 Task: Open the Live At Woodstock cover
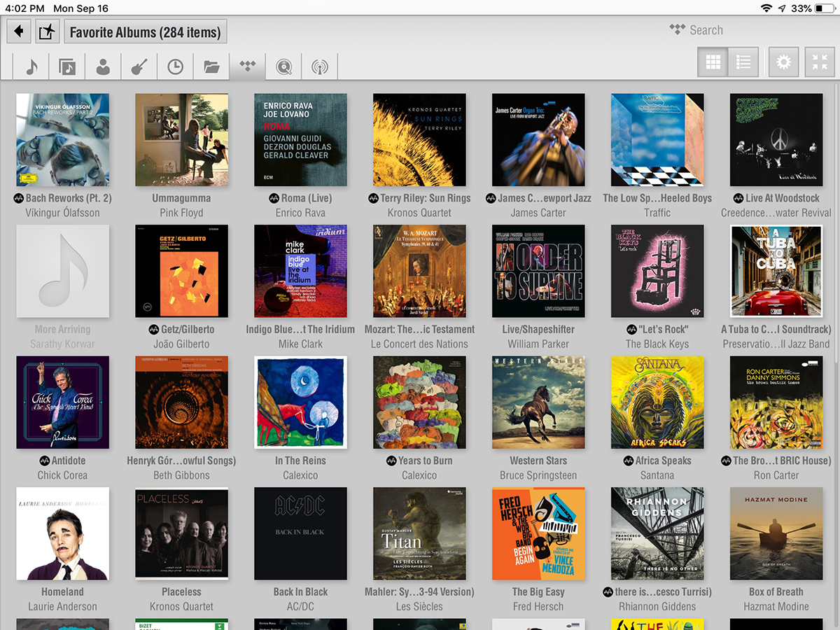click(776, 140)
